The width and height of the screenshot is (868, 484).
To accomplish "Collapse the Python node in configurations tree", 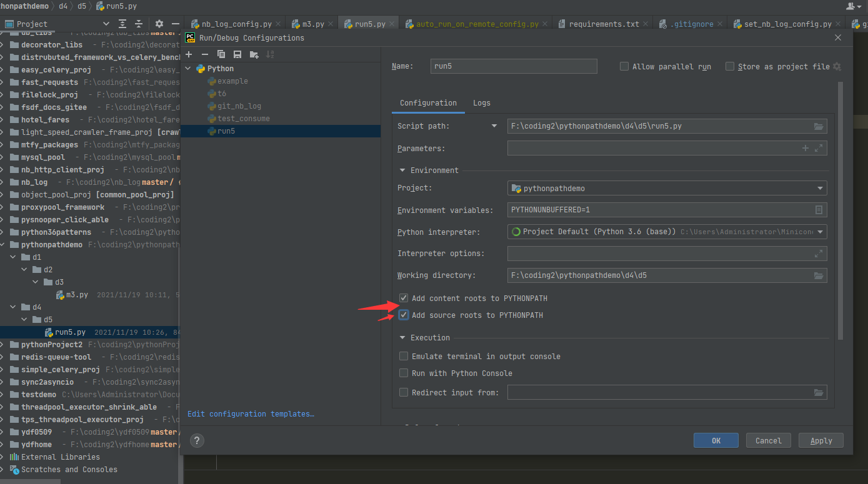I will [189, 69].
